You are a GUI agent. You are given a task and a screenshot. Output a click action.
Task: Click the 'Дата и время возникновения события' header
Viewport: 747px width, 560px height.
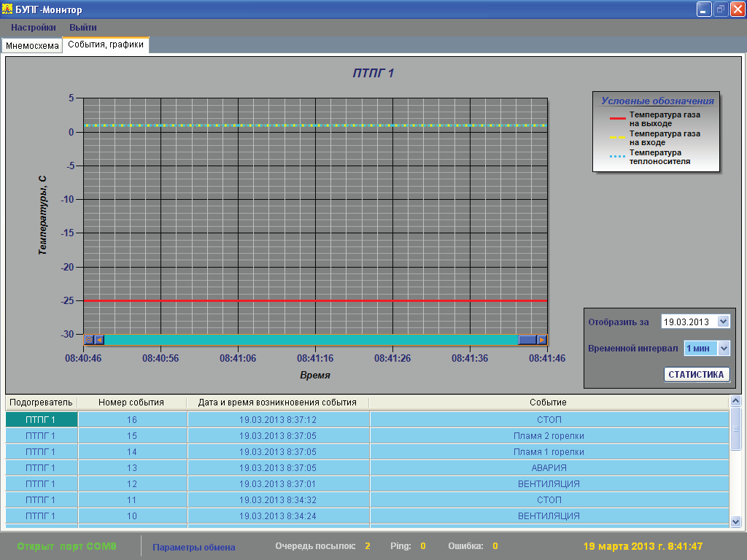click(278, 402)
